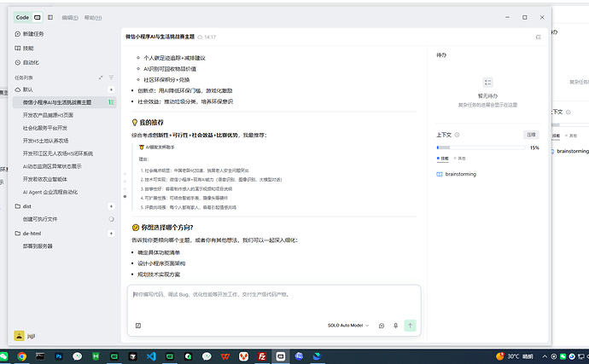Open the SOLO Auto Model dropdown
Image resolution: width=589 pixels, height=364 pixels.
pos(347,326)
